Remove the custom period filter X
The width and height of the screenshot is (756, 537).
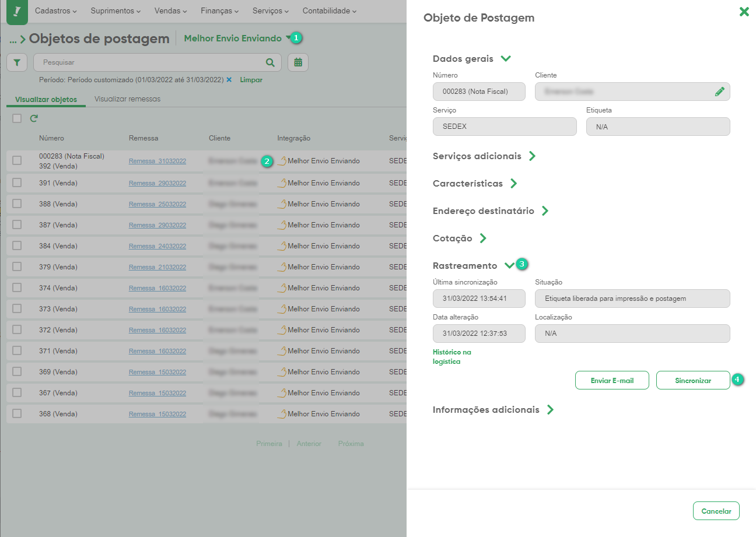(x=229, y=79)
